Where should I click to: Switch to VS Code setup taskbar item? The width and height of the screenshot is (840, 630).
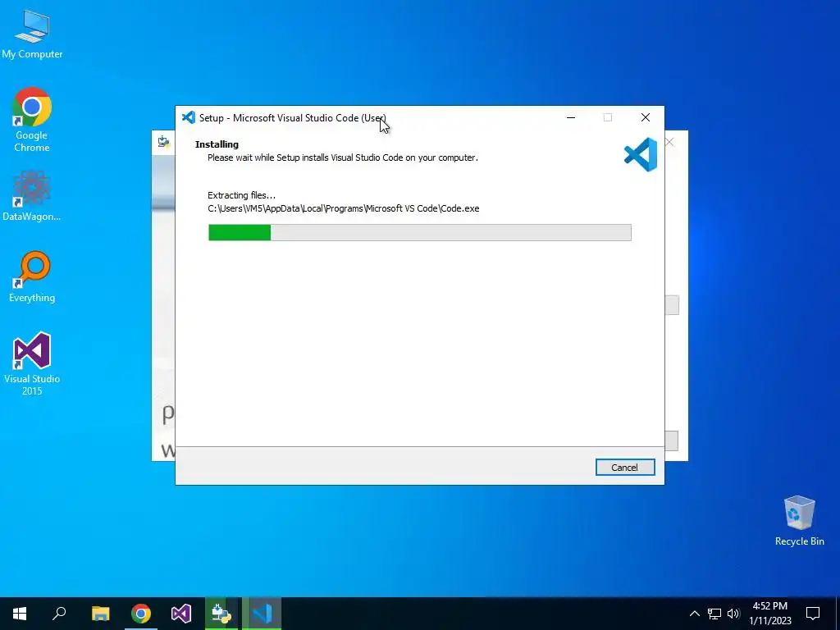262,614
